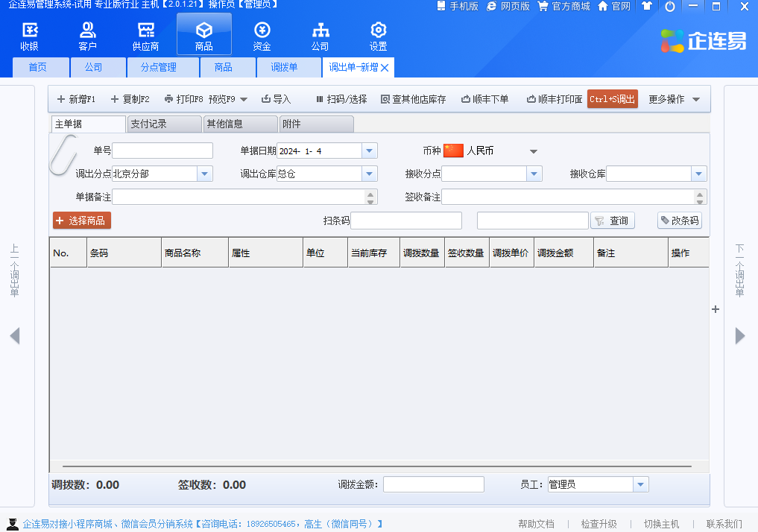Switch to the 支付记录 tab

coord(164,124)
